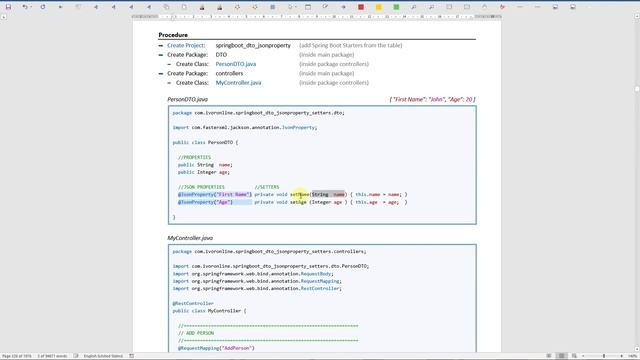Click the zoom out minus button

pyautogui.click(x=583, y=356)
